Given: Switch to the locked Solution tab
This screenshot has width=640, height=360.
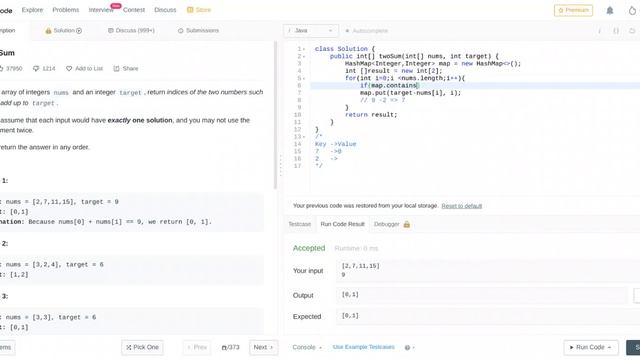Looking at the screenshot, I should coord(63,31).
